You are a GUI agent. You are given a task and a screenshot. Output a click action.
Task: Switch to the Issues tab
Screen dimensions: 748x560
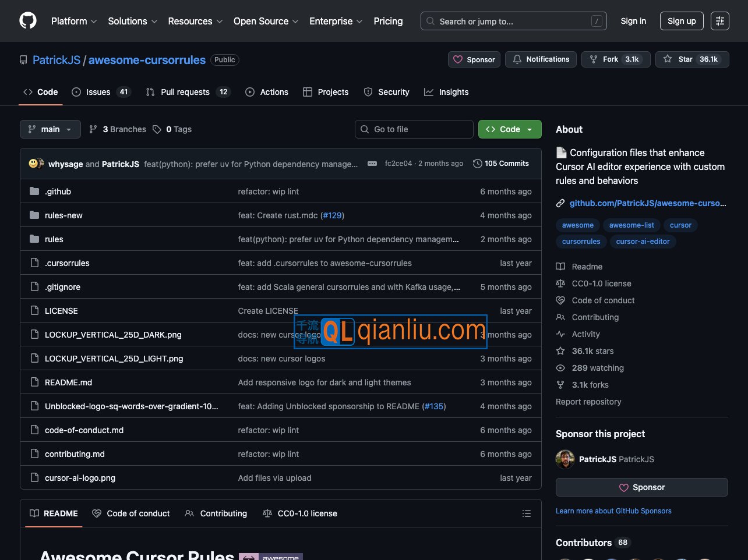100,92
